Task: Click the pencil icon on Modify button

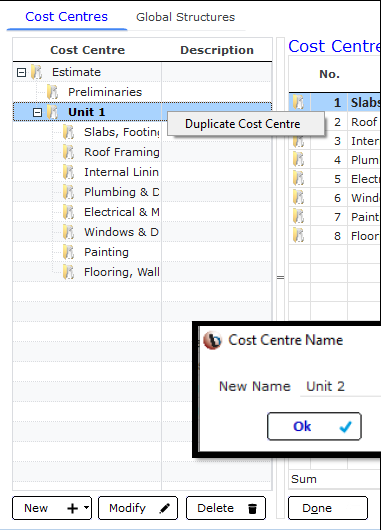Action: coord(165,508)
